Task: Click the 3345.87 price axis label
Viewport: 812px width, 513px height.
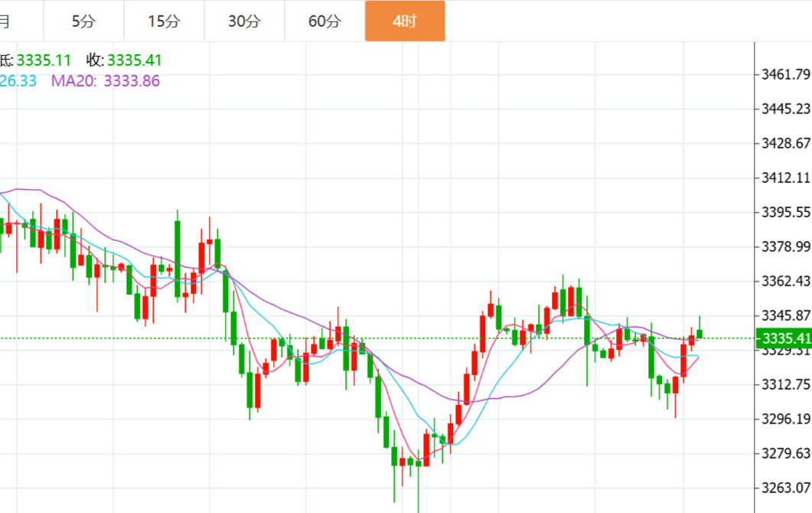Action: tap(785, 315)
